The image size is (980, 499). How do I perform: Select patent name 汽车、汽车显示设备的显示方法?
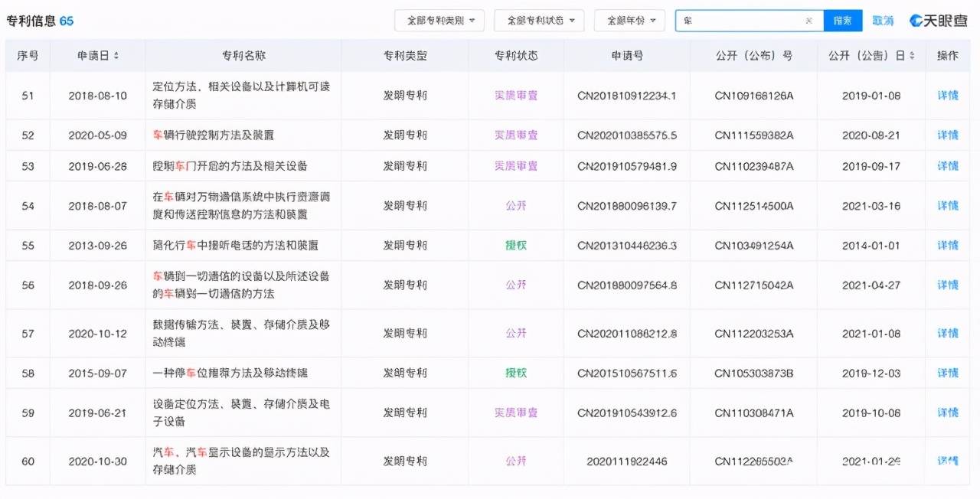241,461
